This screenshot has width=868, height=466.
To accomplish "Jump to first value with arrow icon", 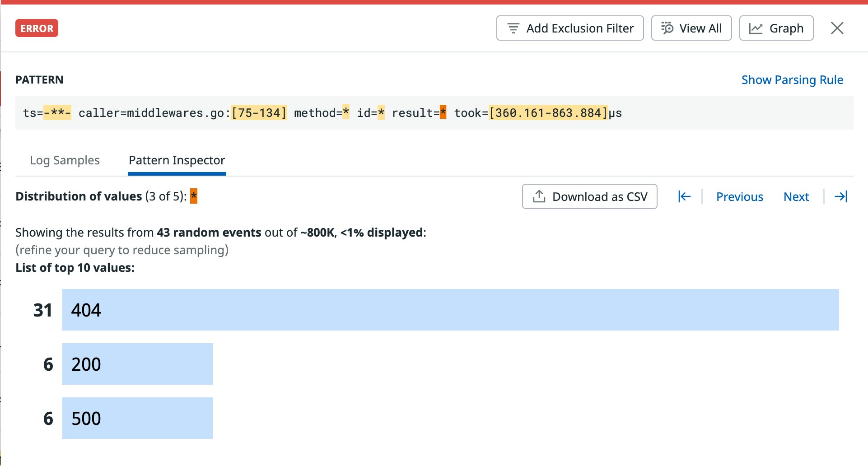I will 684,196.
